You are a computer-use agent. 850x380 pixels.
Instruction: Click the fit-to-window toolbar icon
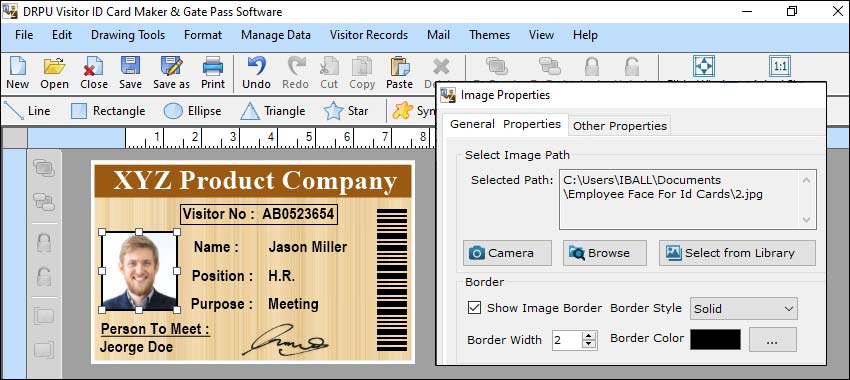704,67
